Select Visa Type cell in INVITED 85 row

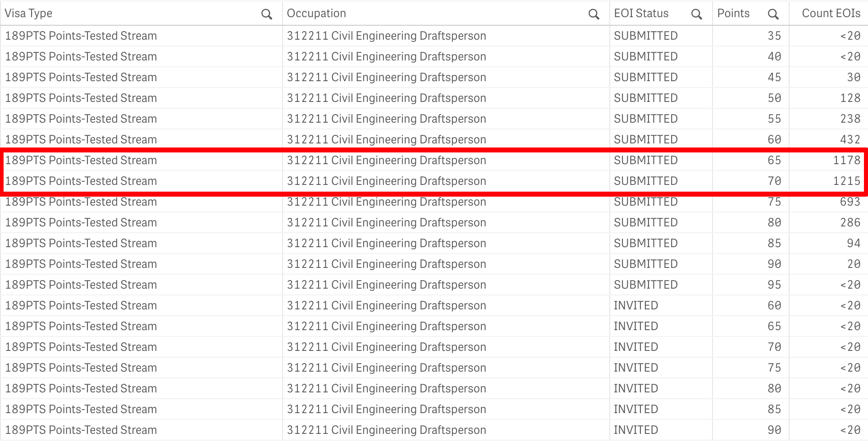(x=81, y=409)
